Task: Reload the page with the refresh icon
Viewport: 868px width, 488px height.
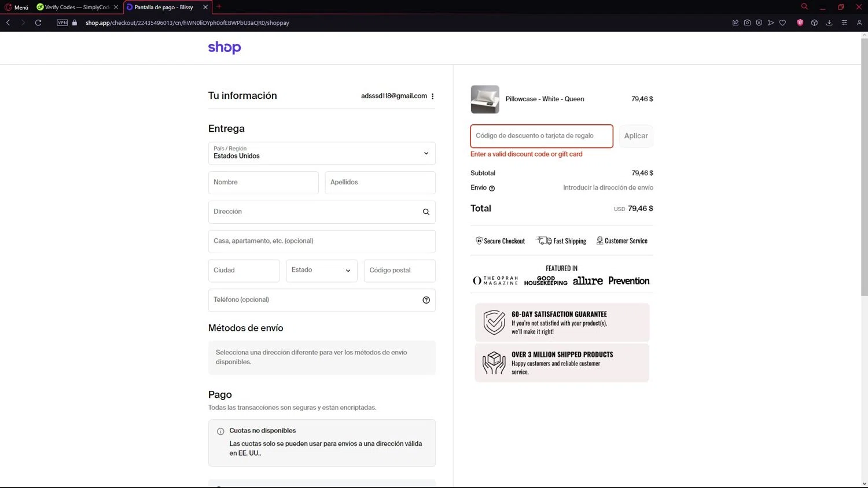Action: pyautogui.click(x=38, y=23)
